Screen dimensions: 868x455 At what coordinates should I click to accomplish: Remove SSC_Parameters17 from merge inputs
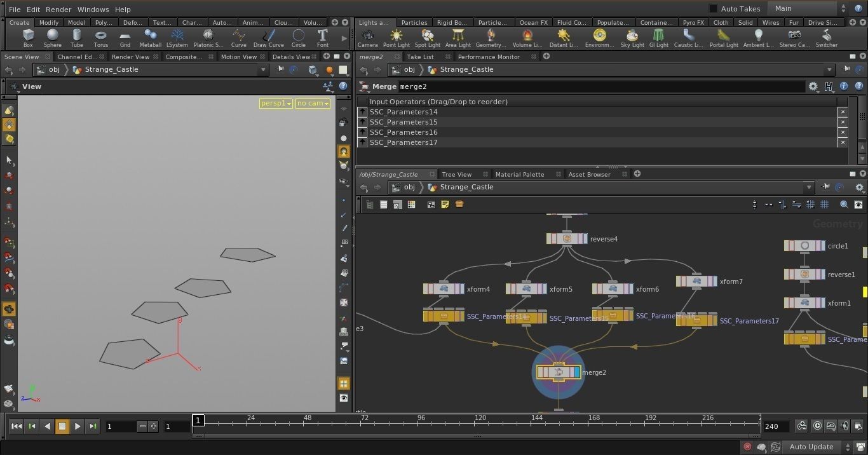pyautogui.click(x=843, y=142)
